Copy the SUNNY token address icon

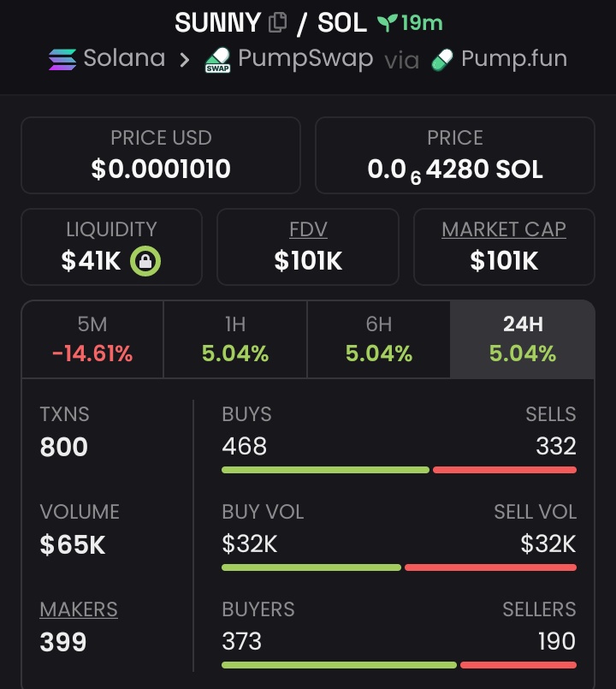point(277,23)
